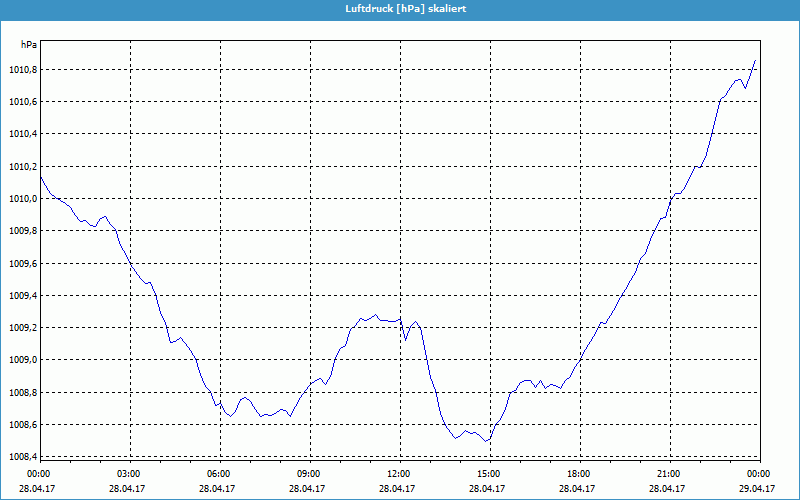800x500 pixels.
Task: Click the 1008,8 y-axis label
Action: pyautogui.click(x=23, y=393)
